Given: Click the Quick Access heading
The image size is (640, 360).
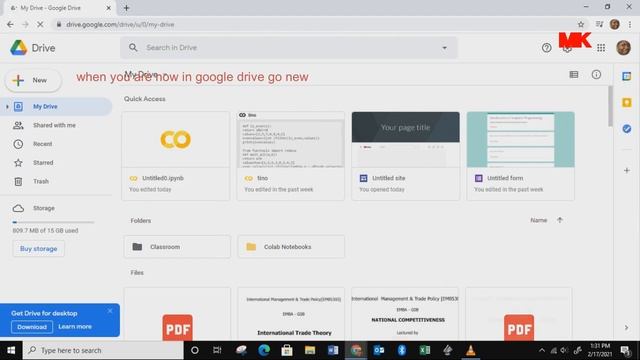Looking at the screenshot, I should (144, 99).
